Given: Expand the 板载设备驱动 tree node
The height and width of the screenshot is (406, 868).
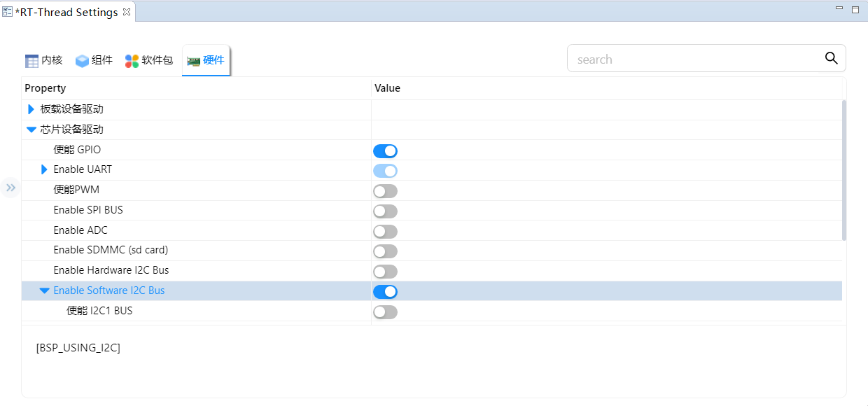Looking at the screenshot, I should 31,109.
